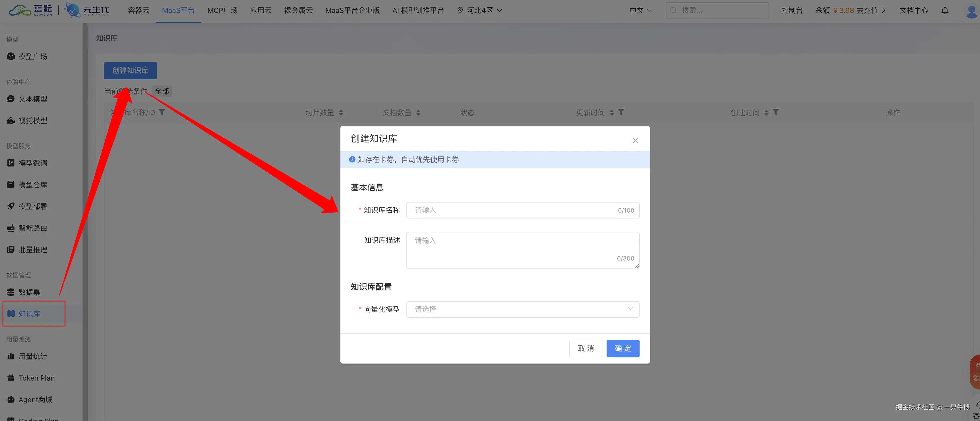Image resolution: width=980 pixels, height=421 pixels.
Task: Click the 模型微调 sliders icon
Action: tap(11, 163)
